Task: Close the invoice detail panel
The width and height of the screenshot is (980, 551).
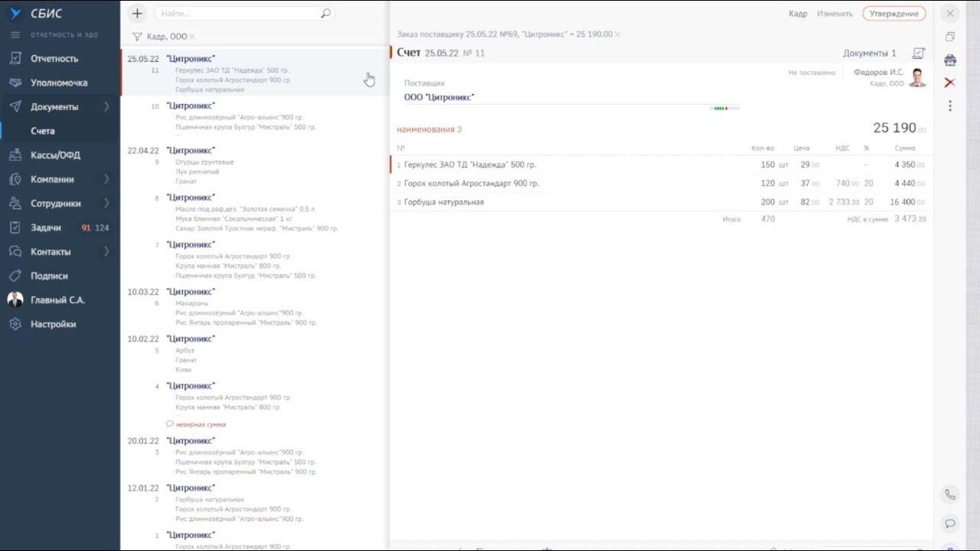Action: point(950,14)
